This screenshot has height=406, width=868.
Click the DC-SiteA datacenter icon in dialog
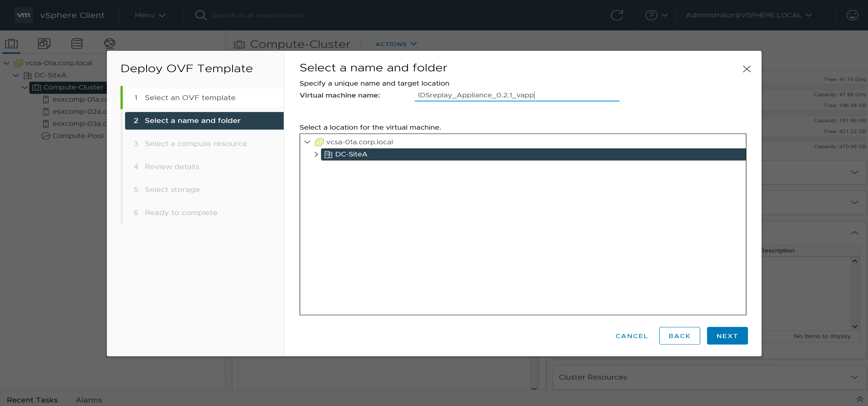[x=328, y=154]
